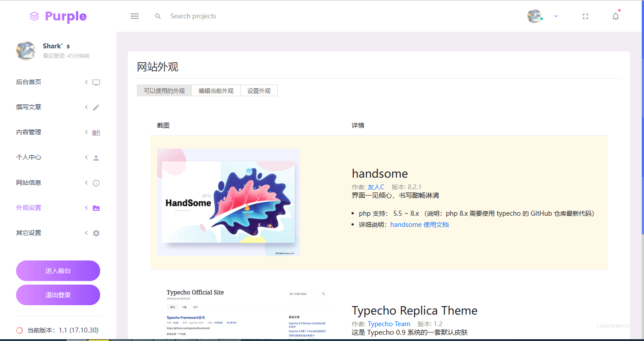This screenshot has width=644, height=341.
Task: Open the handsome 使用文档 link
Action: click(x=419, y=225)
